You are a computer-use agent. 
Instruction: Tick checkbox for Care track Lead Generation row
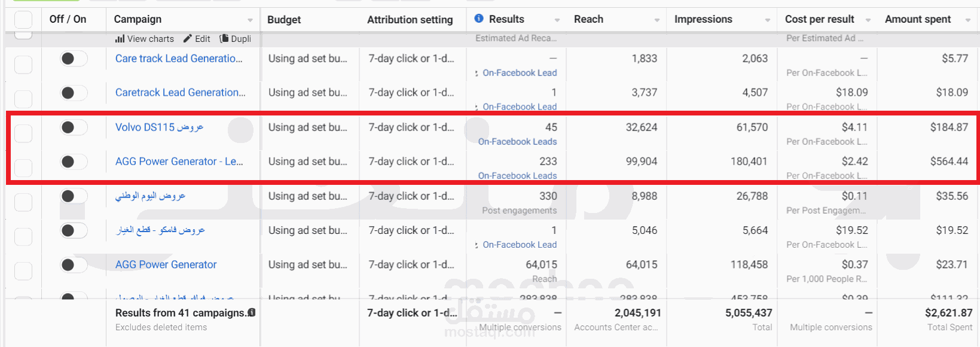23,65
